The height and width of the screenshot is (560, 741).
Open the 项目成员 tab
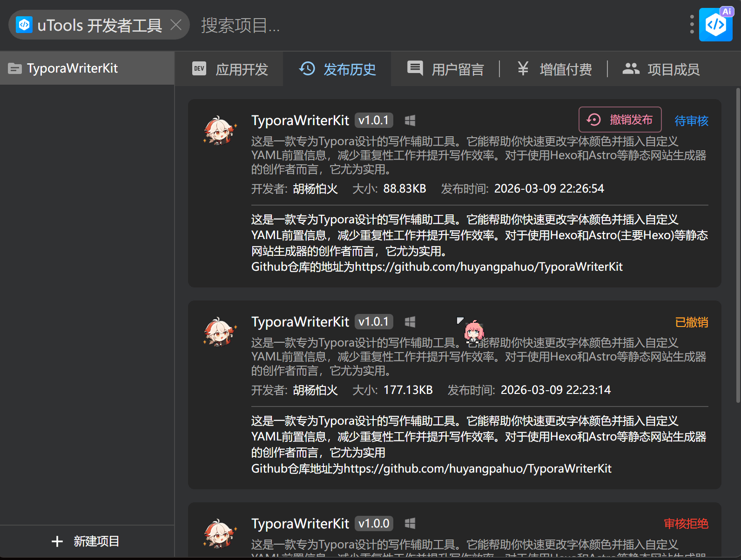tap(661, 69)
